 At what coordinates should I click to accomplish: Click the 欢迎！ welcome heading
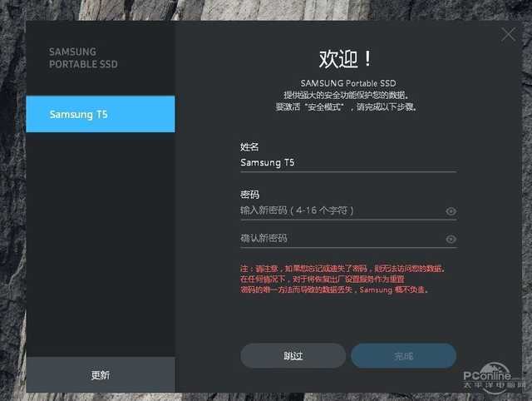pos(346,59)
